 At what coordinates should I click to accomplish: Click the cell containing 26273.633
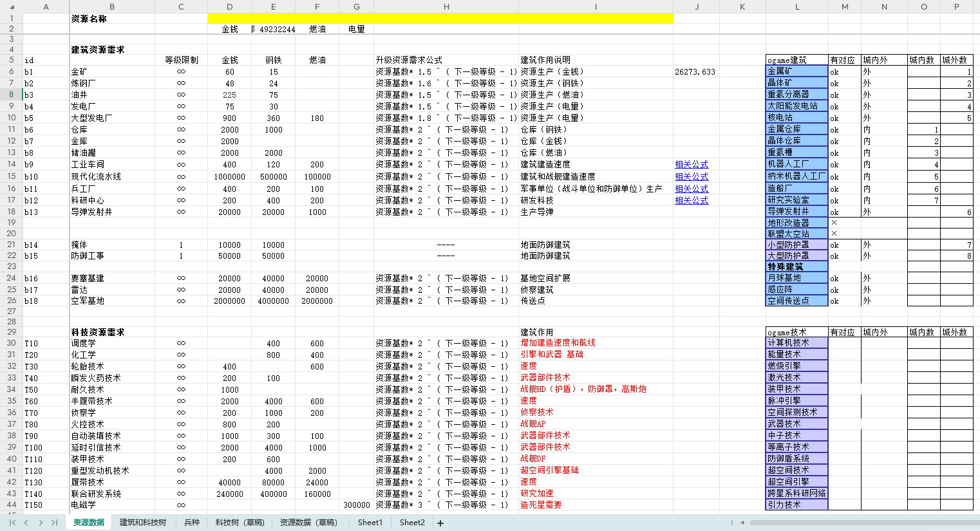click(x=695, y=72)
